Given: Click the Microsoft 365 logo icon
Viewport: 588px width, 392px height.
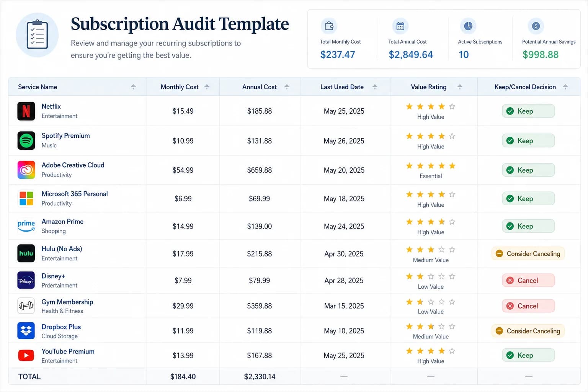Looking at the screenshot, I should coord(26,198).
